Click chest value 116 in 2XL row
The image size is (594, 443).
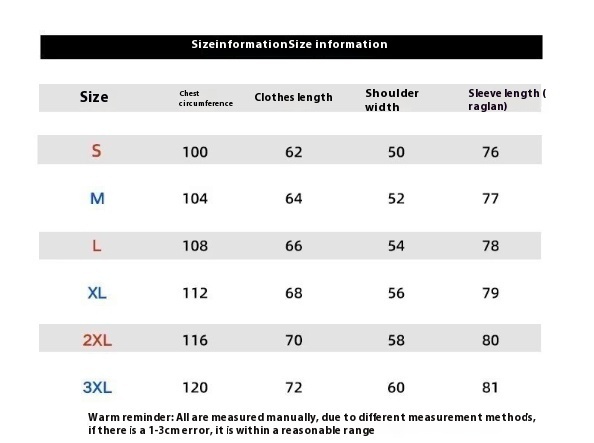(195, 340)
